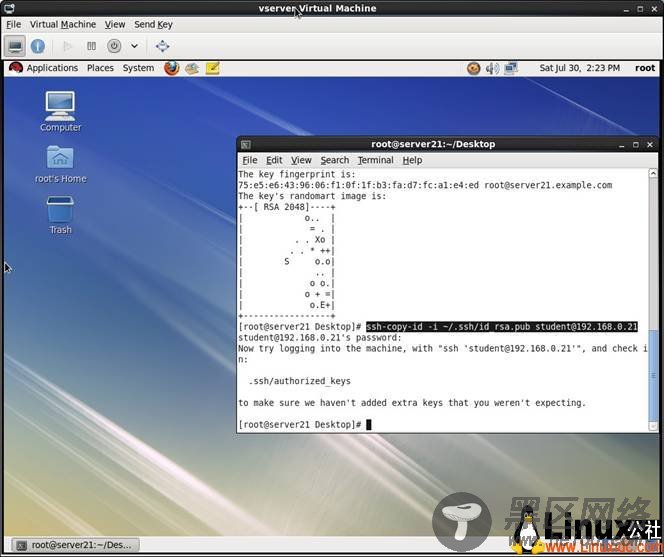The image size is (664, 557).
Task: Click the Red Hat logo icon
Action: tap(16, 68)
